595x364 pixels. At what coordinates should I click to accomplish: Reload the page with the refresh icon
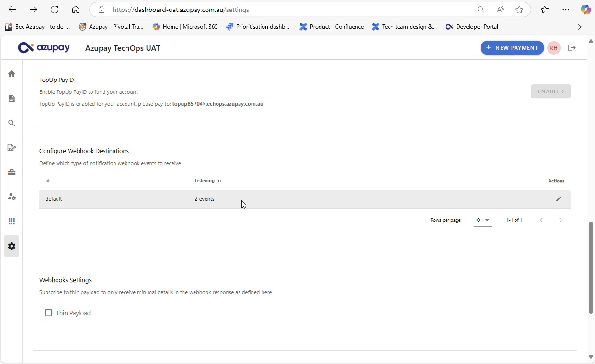[x=55, y=10]
